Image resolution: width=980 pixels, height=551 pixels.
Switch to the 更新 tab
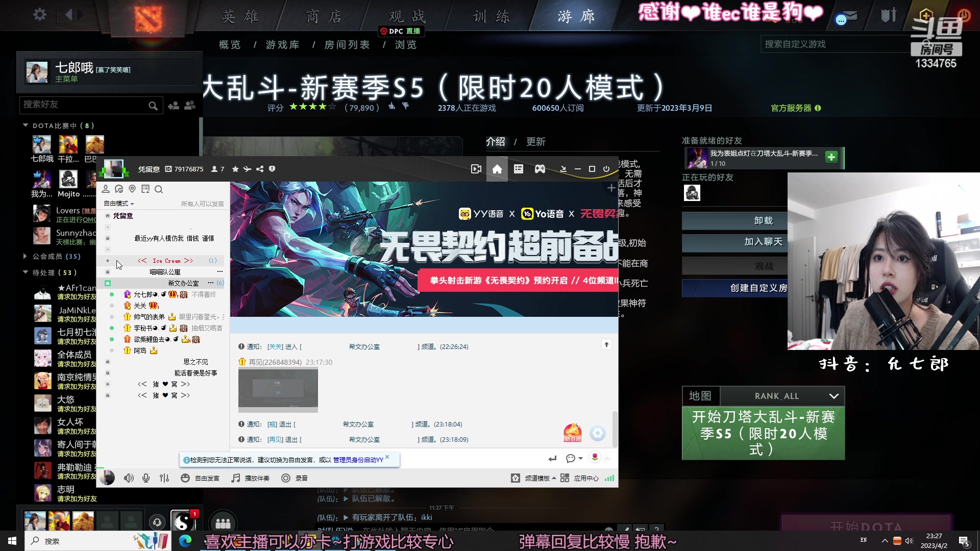click(535, 142)
